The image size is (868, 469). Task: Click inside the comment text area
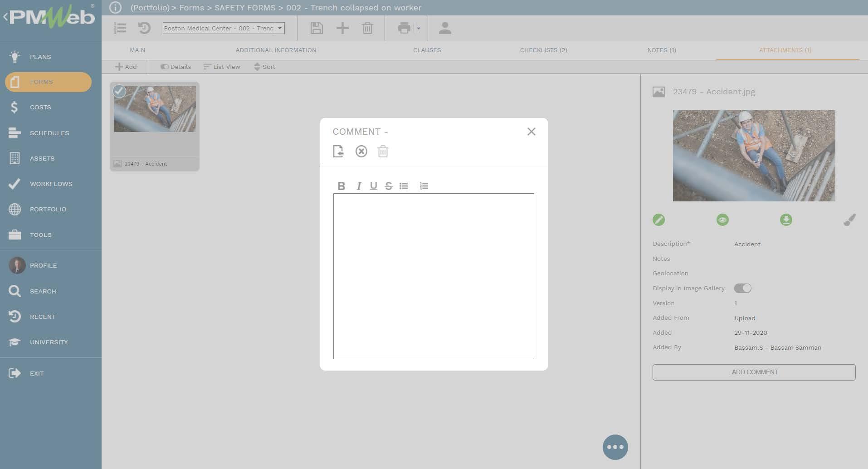(434, 276)
